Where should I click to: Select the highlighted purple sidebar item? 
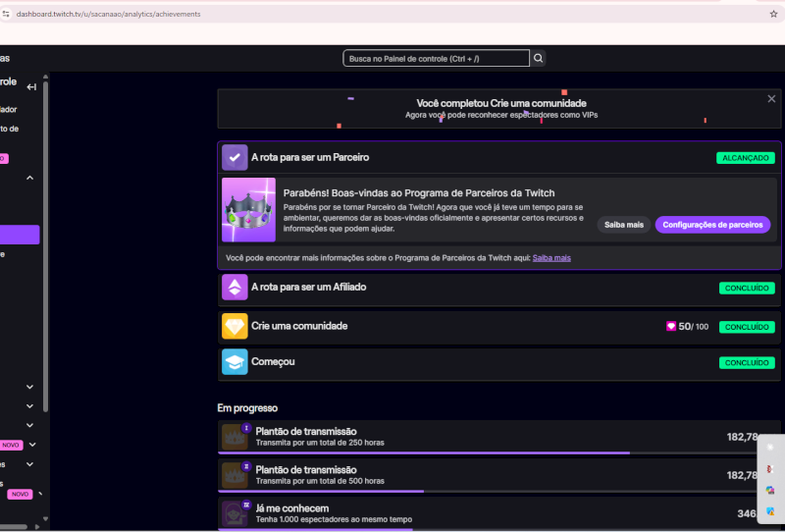click(20, 235)
